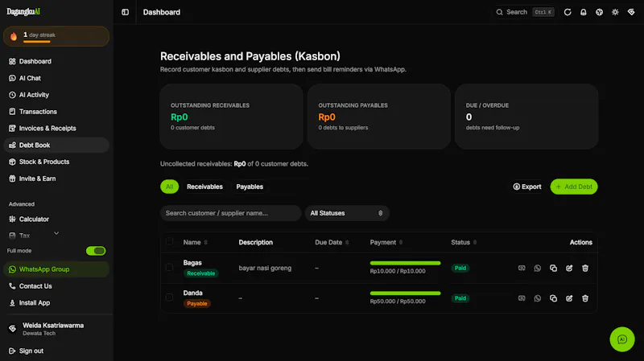The height and width of the screenshot is (361, 644).
Task: Sign out of the account
Action: pyautogui.click(x=56, y=351)
